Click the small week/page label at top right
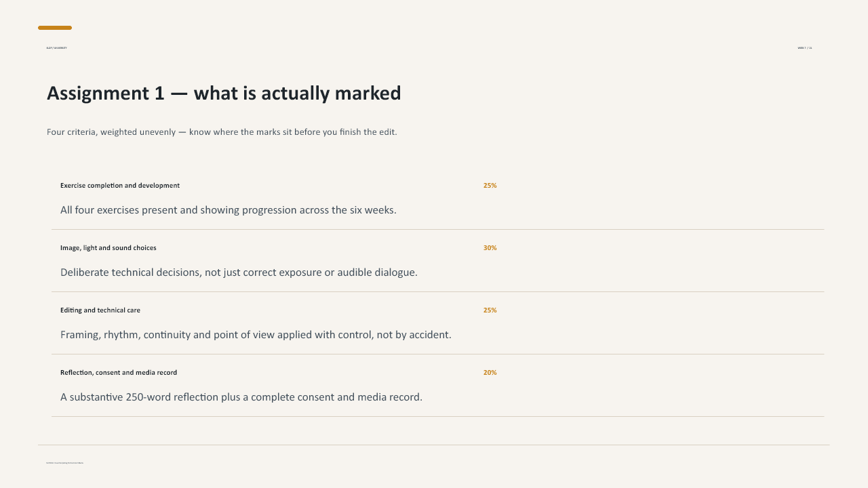This screenshot has height=488, width=868. click(x=805, y=48)
